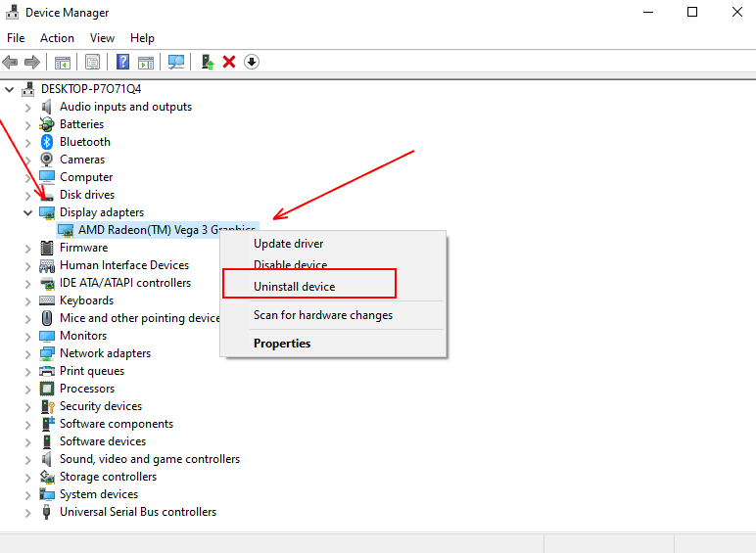The image size is (756, 553).
Task: Expand the Processors category chevron
Action: click(28, 390)
